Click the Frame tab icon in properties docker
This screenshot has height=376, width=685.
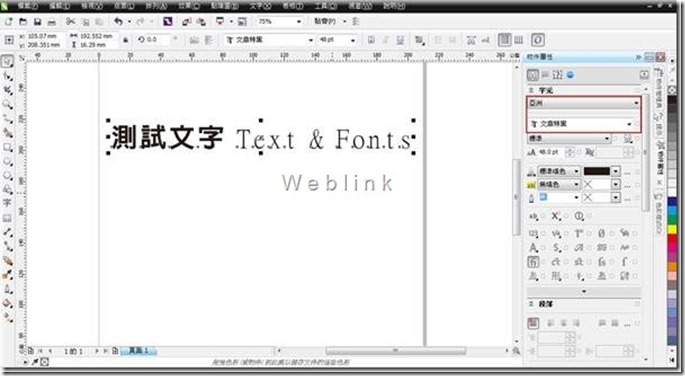pyautogui.click(x=557, y=75)
